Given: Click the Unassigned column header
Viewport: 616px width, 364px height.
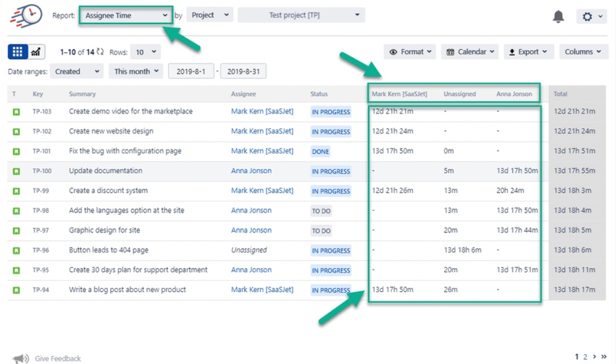Looking at the screenshot, I should [459, 94].
